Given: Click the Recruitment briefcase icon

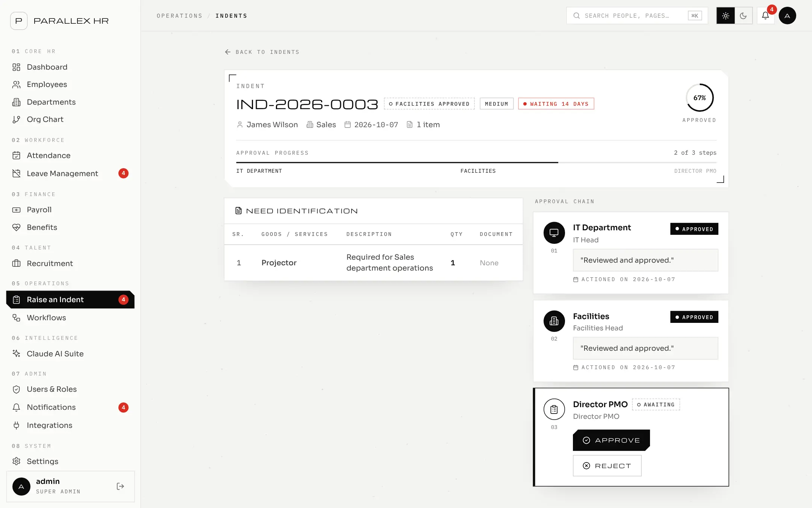Looking at the screenshot, I should coord(16,263).
